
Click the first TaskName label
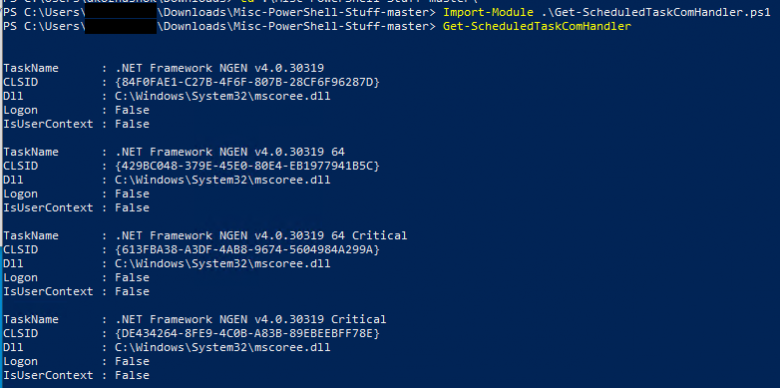pos(31,68)
